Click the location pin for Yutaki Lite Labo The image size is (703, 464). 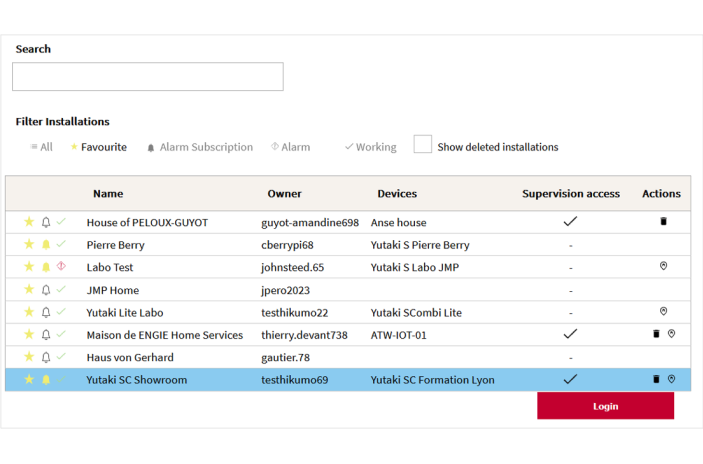663,312
